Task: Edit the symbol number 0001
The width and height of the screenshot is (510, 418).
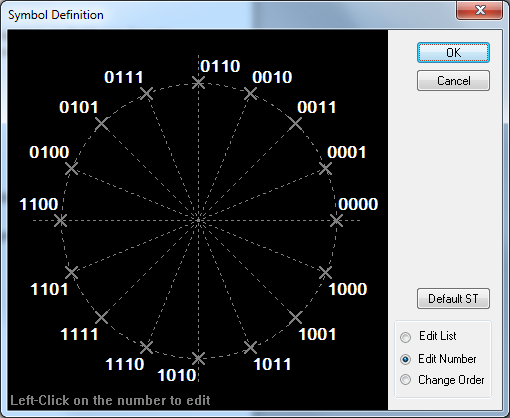Action: tap(347, 152)
